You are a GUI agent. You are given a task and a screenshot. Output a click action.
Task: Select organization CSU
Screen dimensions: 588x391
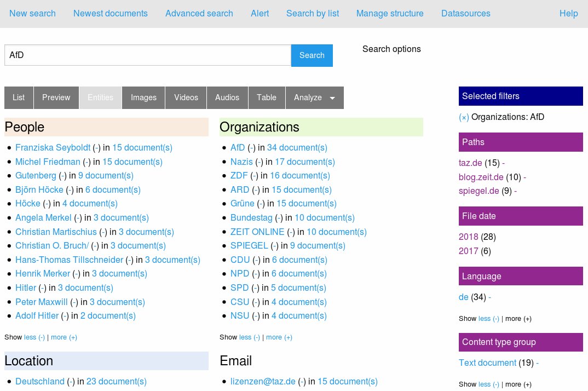(x=240, y=302)
